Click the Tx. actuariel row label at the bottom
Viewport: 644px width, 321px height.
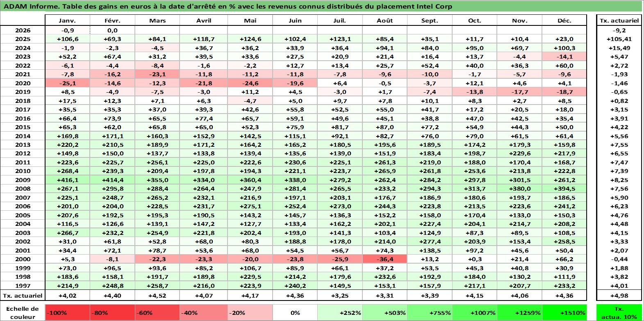23,296
